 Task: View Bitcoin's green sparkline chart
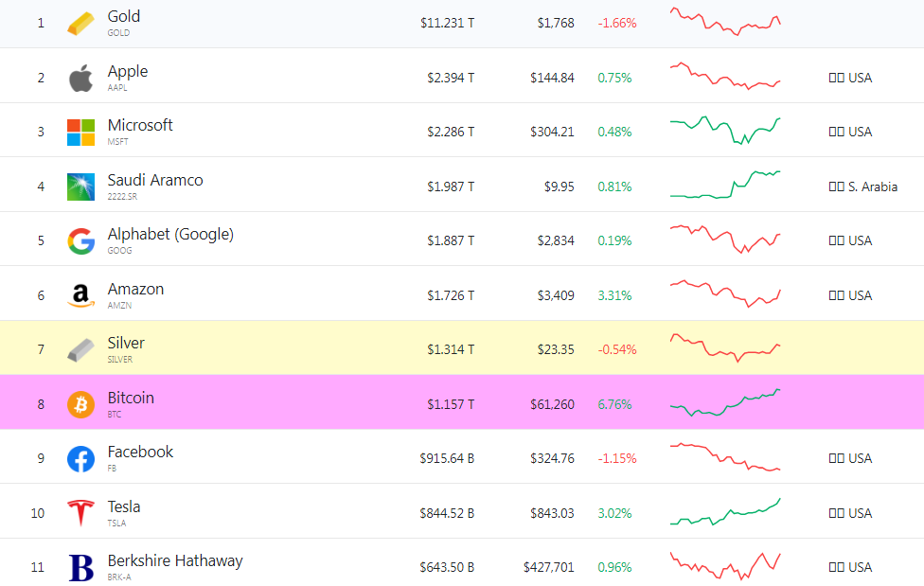tap(725, 402)
